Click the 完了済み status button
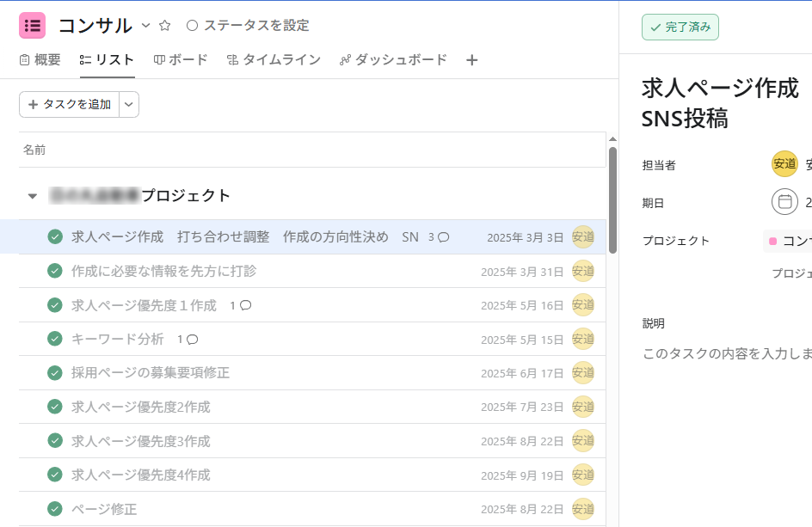The width and height of the screenshot is (812, 527). tap(680, 28)
